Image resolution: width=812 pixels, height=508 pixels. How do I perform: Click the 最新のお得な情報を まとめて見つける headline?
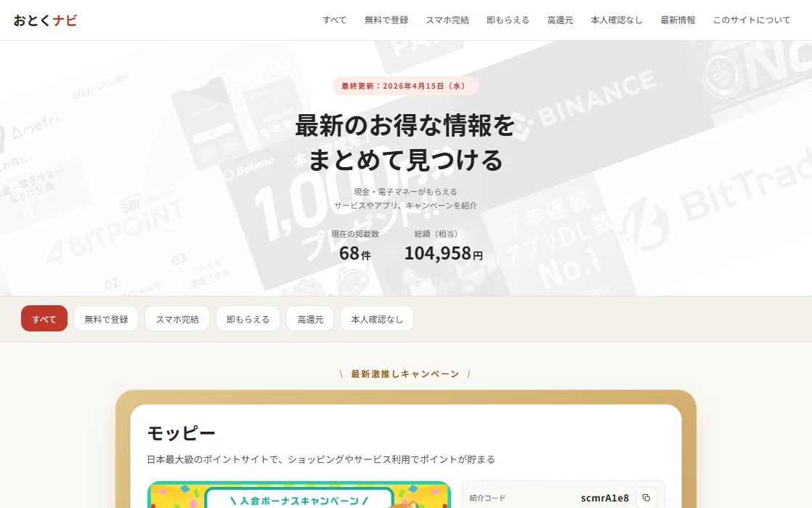[405, 142]
